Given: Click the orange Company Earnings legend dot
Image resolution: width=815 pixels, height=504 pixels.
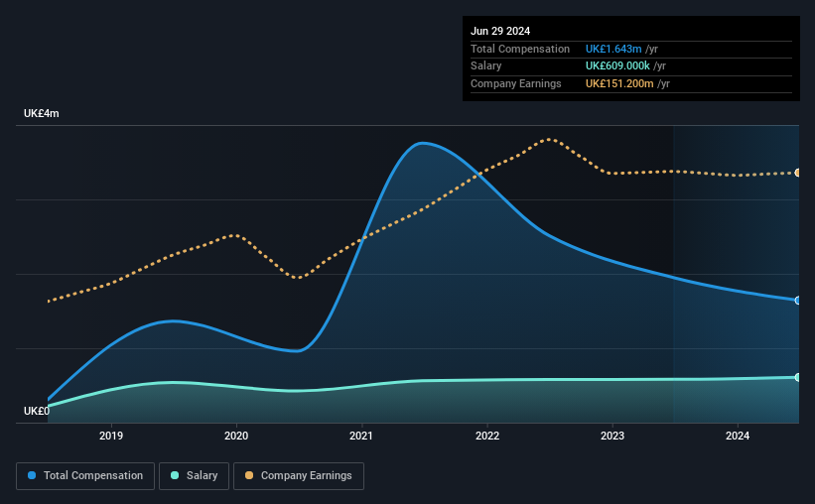Looking at the screenshot, I should click(249, 475).
